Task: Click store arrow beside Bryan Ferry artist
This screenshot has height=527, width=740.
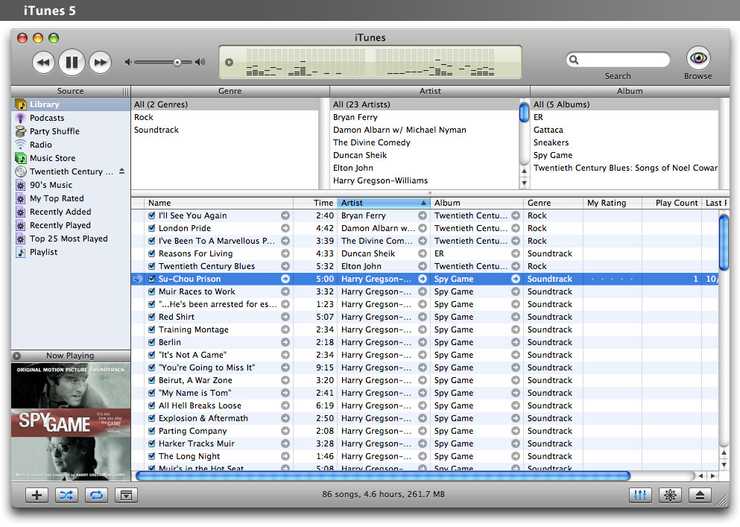Action: click(x=422, y=216)
